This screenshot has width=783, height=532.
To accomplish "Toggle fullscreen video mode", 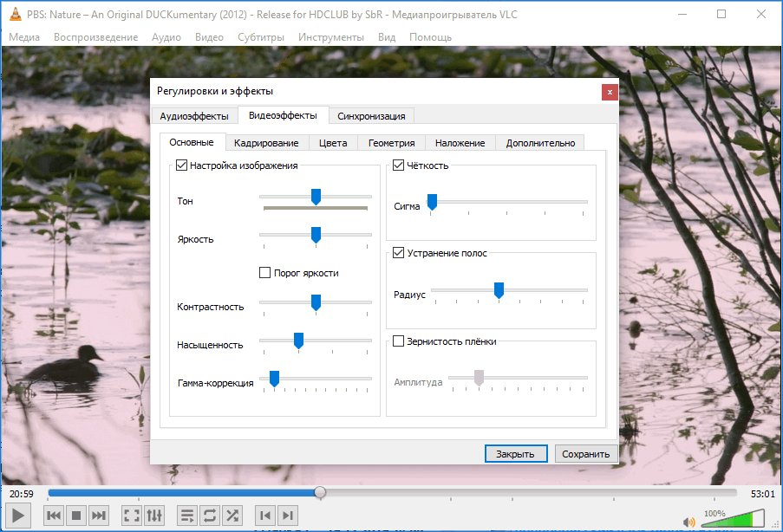I will click(x=132, y=516).
